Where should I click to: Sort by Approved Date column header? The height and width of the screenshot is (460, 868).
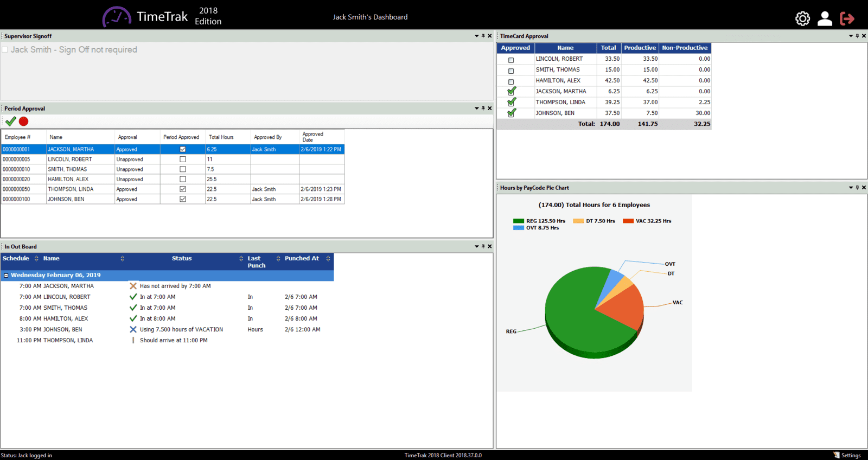point(322,137)
